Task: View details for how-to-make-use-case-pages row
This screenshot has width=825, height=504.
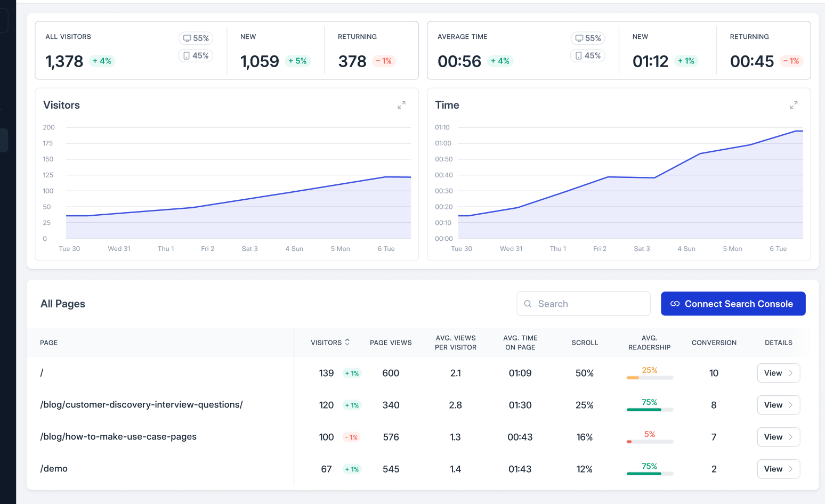Action: click(778, 437)
